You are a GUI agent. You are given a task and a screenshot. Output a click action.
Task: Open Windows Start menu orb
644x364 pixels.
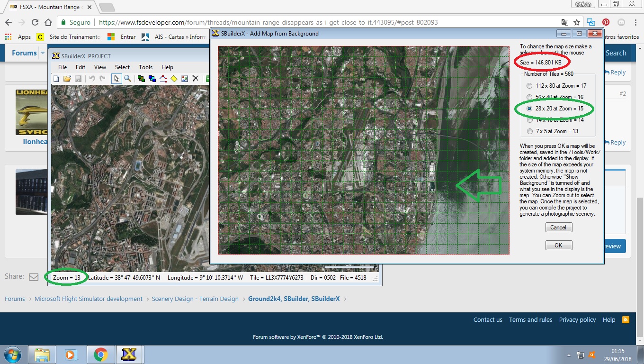click(12, 355)
